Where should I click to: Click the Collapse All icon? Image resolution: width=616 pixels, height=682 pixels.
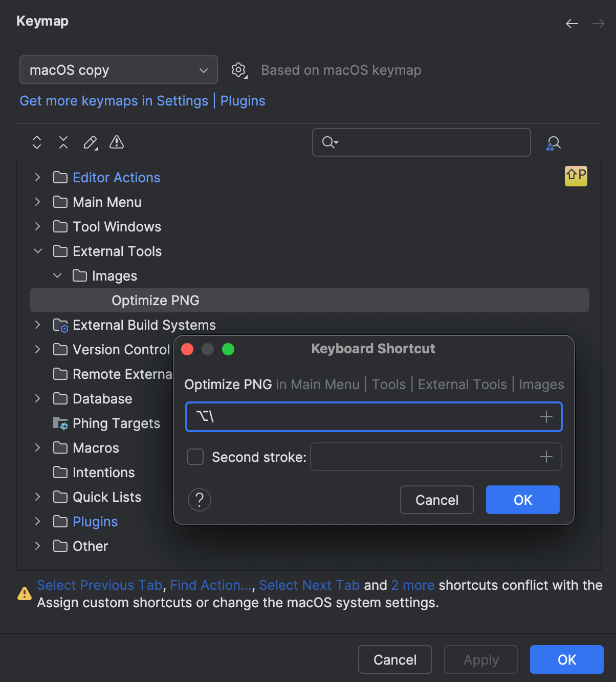[x=63, y=142]
